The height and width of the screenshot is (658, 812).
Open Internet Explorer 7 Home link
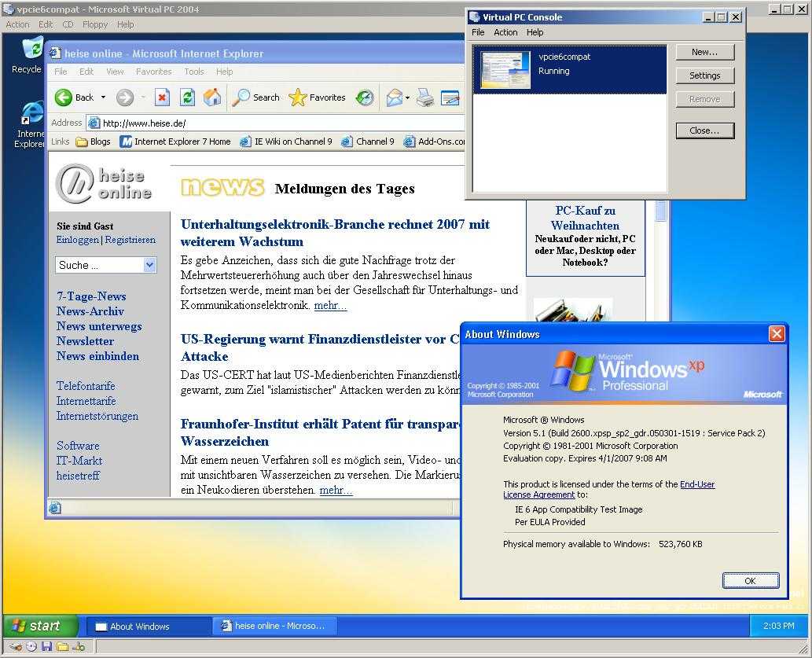[x=175, y=142]
